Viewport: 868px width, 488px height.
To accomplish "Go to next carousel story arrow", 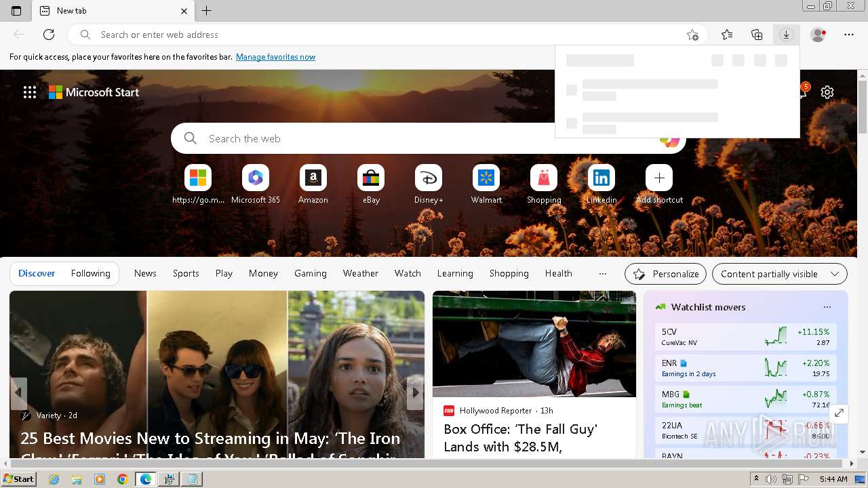I will click(x=415, y=392).
